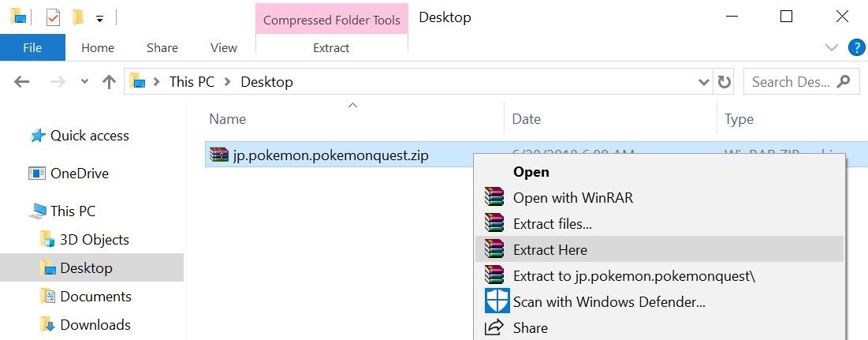This screenshot has width=868, height=340.
Task: Click the WinRAR icon of the zip file
Action: pyautogui.click(x=219, y=155)
